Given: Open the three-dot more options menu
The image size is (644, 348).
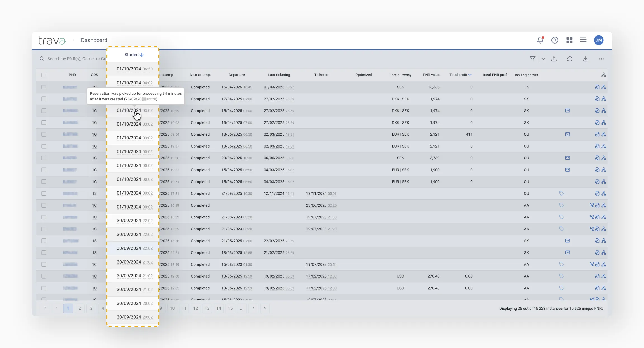Looking at the screenshot, I should click(x=602, y=59).
